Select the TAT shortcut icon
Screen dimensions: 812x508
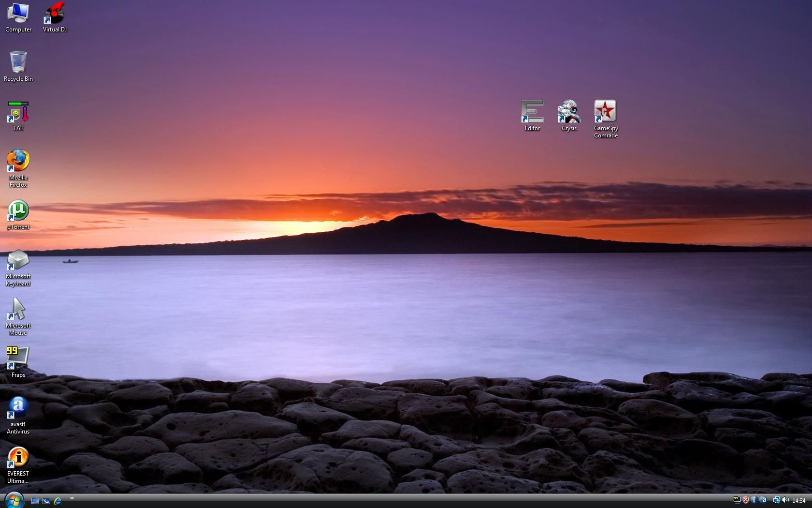pyautogui.click(x=18, y=116)
